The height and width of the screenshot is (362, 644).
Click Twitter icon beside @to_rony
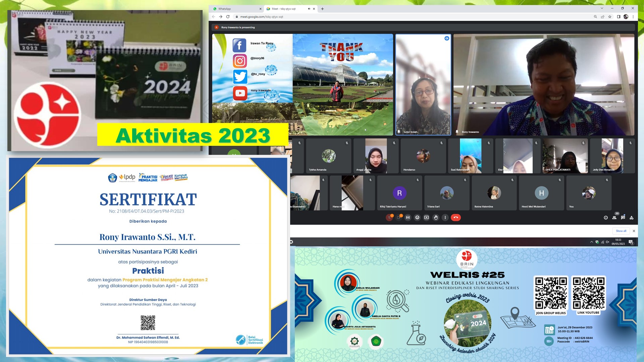point(240,77)
